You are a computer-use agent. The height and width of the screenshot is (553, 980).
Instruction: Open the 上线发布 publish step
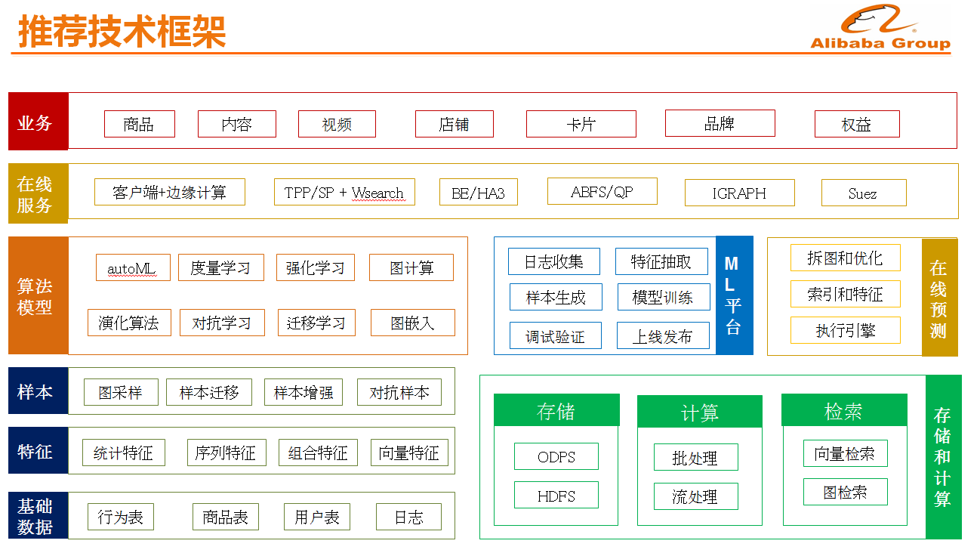point(664,335)
